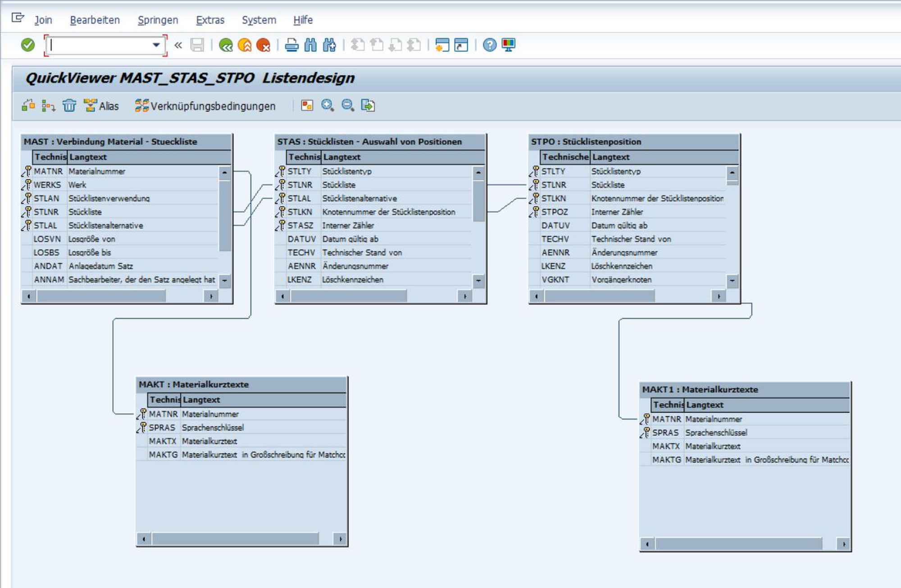
Task: Select WERKS field in MAST table
Action: pos(121,185)
